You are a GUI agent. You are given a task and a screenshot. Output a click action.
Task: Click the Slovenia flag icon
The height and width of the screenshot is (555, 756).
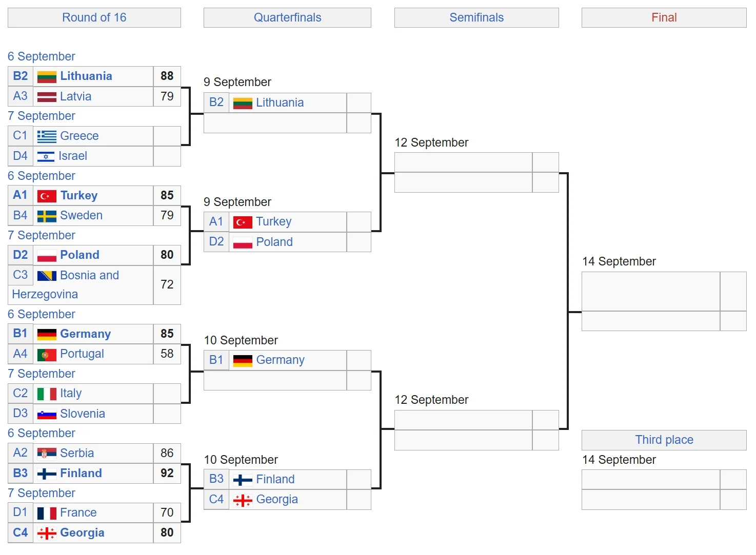point(47,414)
